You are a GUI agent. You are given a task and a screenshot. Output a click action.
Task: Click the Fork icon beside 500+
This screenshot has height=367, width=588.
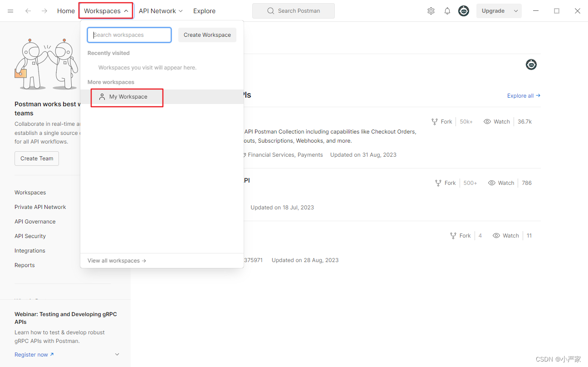(438, 183)
